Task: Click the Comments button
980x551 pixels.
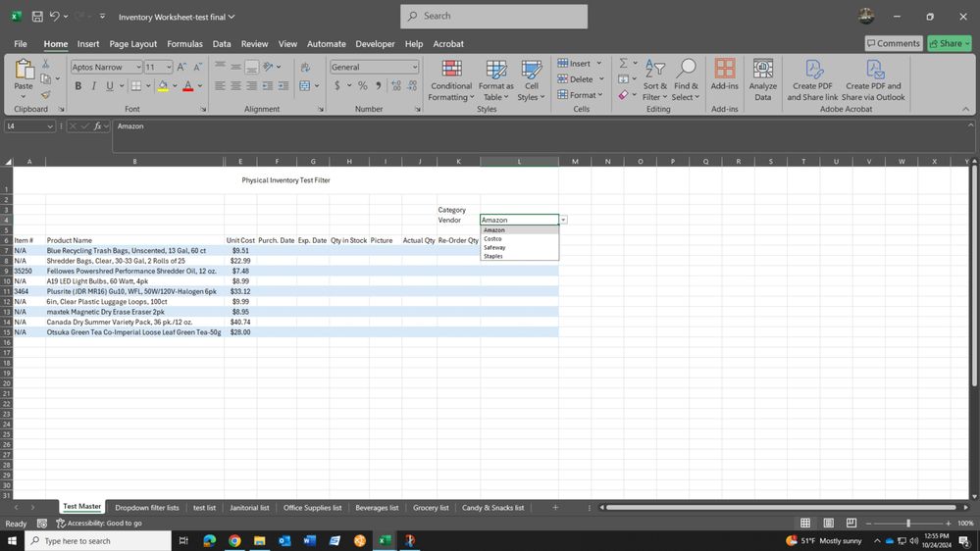Action: click(893, 43)
